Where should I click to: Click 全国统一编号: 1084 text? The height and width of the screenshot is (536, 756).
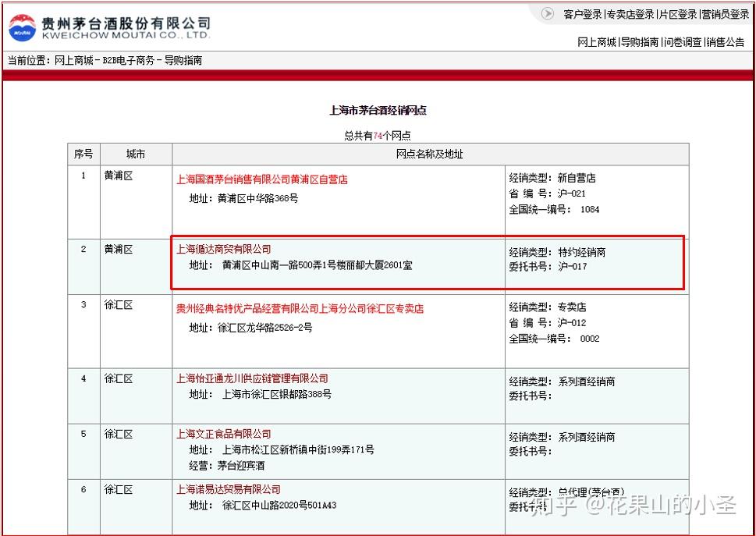click(554, 210)
